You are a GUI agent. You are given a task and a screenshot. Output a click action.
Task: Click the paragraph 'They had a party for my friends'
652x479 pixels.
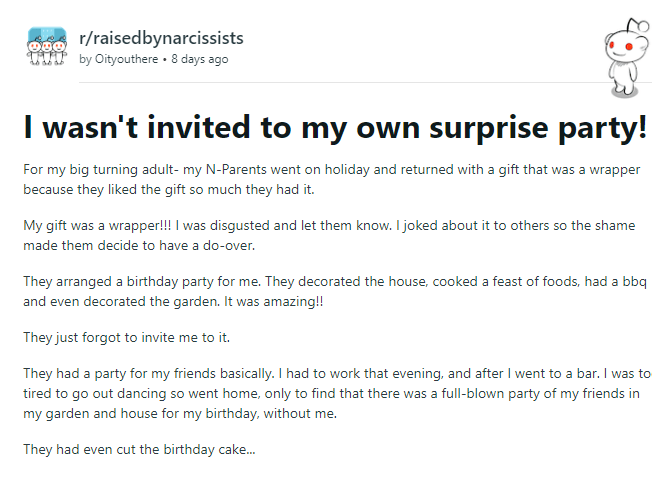pyautogui.click(x=337, y=393)
